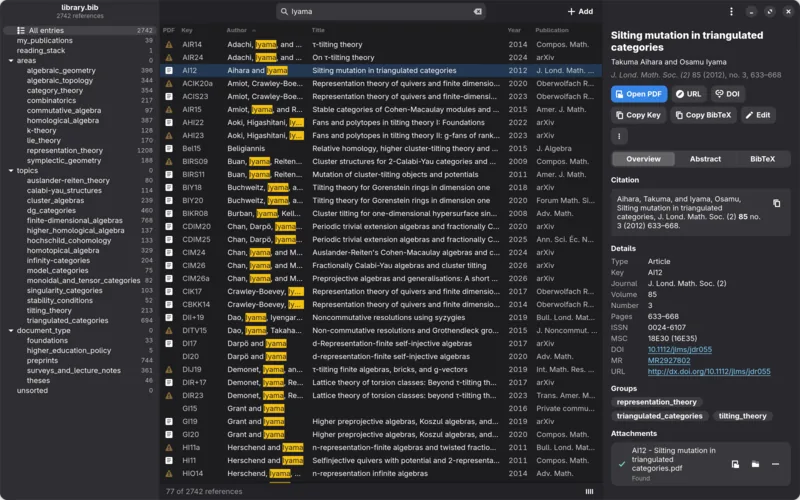Collapse the document_type group tree

point(11,331)
